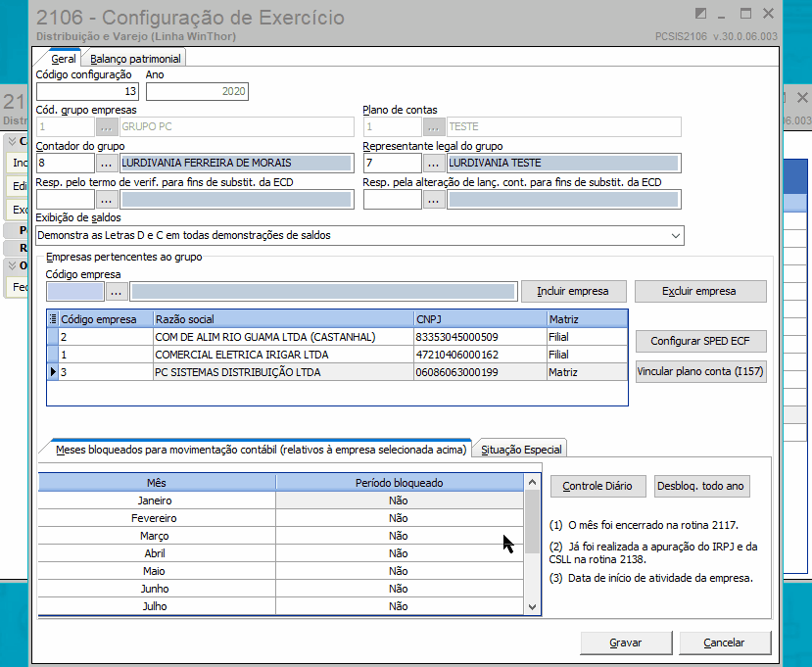Screen dimensions: 812x667
Task: Open the Situação Especial tab
Action: 521,450
